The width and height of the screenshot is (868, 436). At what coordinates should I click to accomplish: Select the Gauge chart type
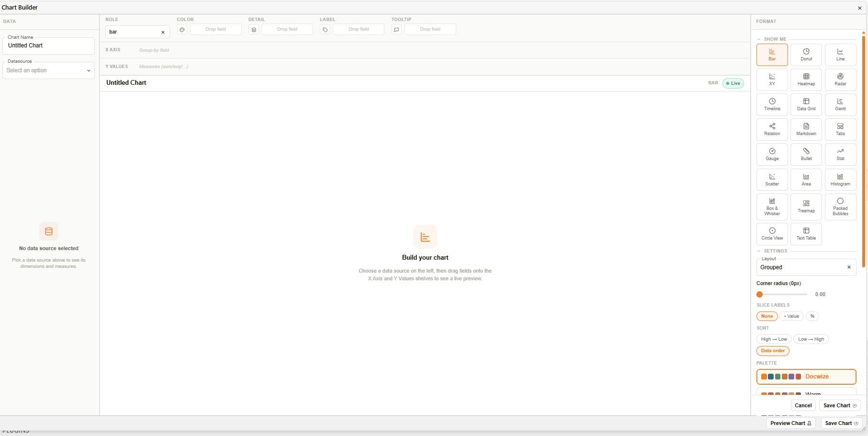[772, 154]
